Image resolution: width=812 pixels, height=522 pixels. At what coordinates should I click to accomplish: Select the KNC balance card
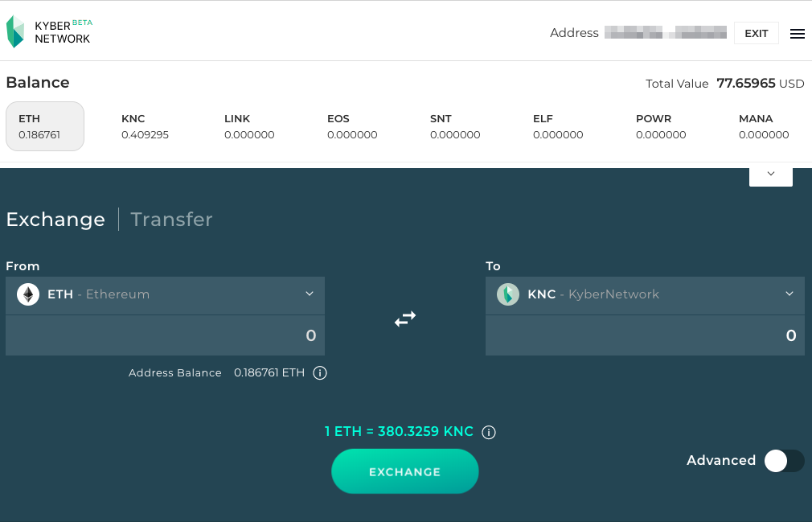(x=145, y=126)
